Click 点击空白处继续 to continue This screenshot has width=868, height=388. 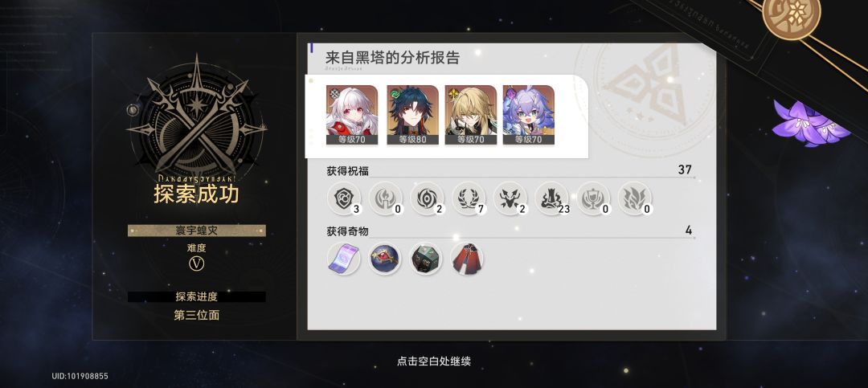[433, 361]
